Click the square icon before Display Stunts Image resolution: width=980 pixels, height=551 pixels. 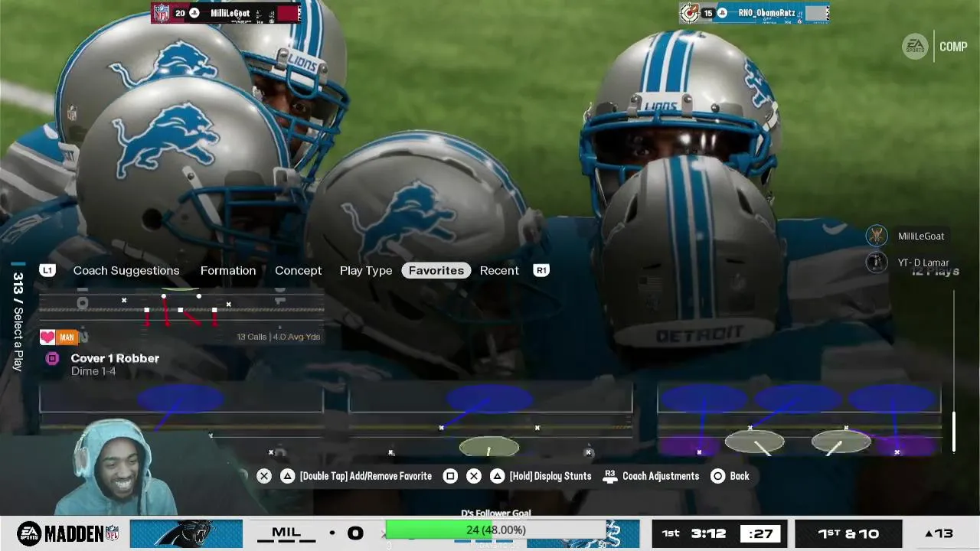[x=450, y=476]
